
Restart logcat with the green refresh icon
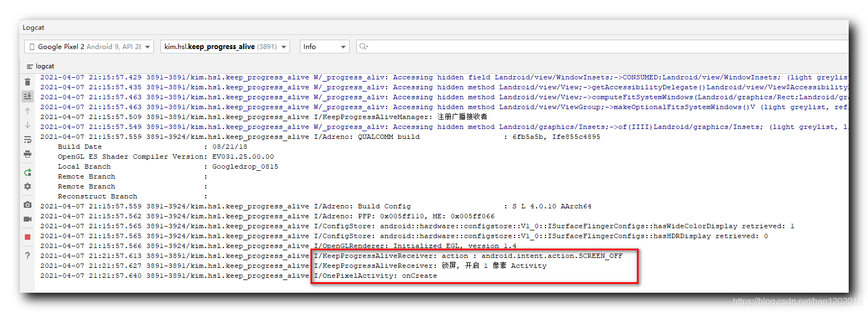(28, 173)
